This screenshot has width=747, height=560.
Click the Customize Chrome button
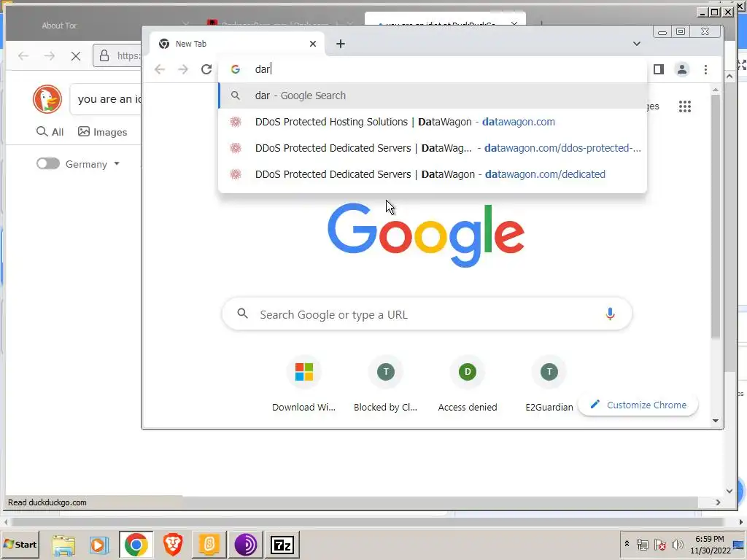[x=638, y=405]
